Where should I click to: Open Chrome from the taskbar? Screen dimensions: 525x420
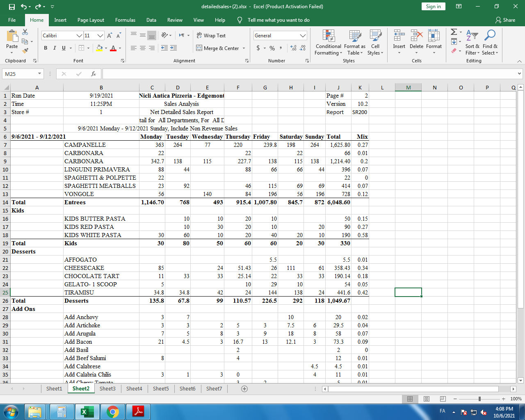pyautogui.click(x=113, y=412)
